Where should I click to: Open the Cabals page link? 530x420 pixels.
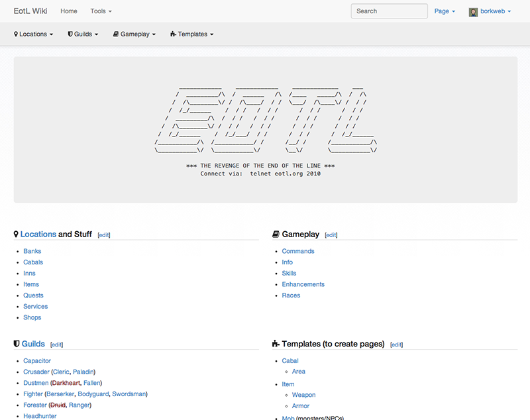pyautogui.click(x=33, y=262)
